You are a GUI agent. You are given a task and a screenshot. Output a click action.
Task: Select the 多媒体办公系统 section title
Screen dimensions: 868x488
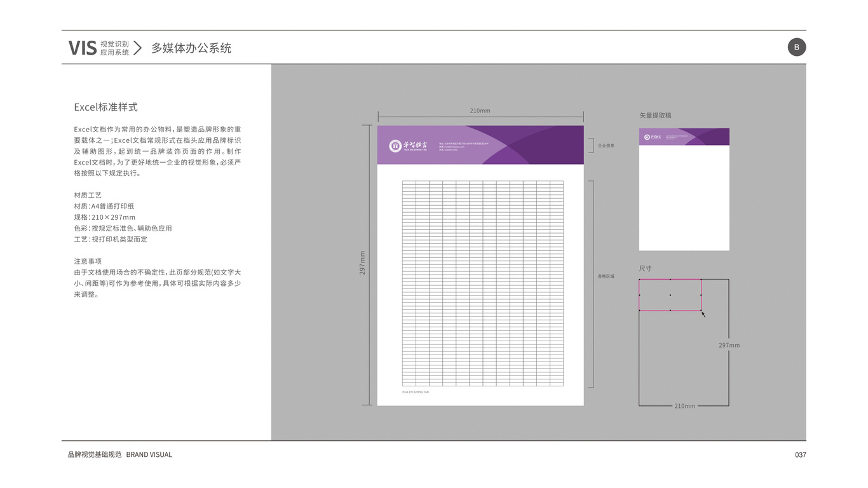191,48
